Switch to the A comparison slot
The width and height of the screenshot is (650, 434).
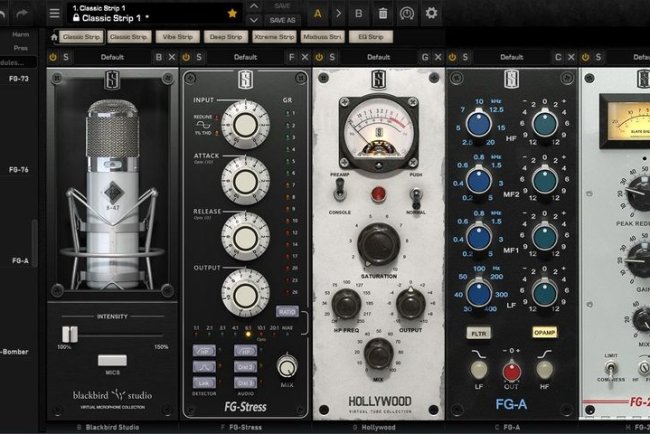pos(318,13)
